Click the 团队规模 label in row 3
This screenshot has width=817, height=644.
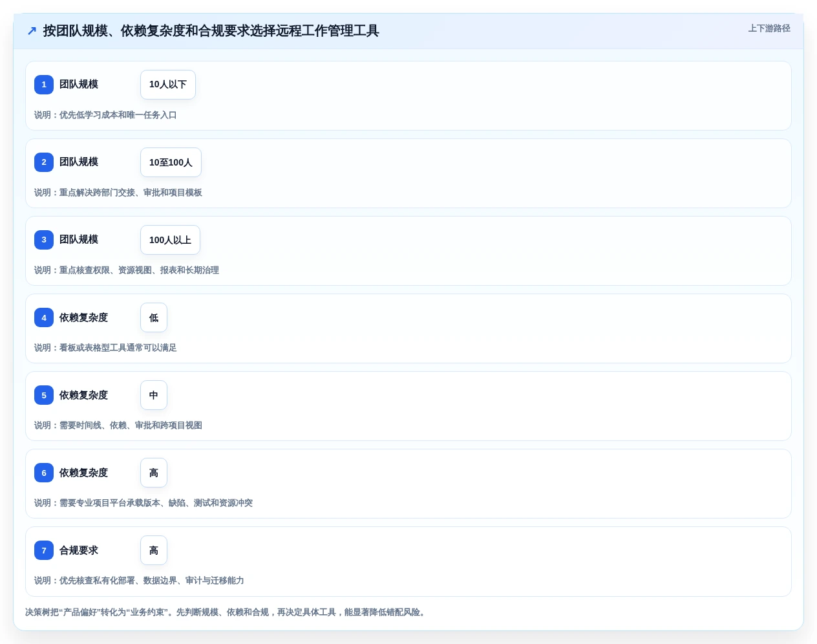pyautogui.click(x=79, y=240)
